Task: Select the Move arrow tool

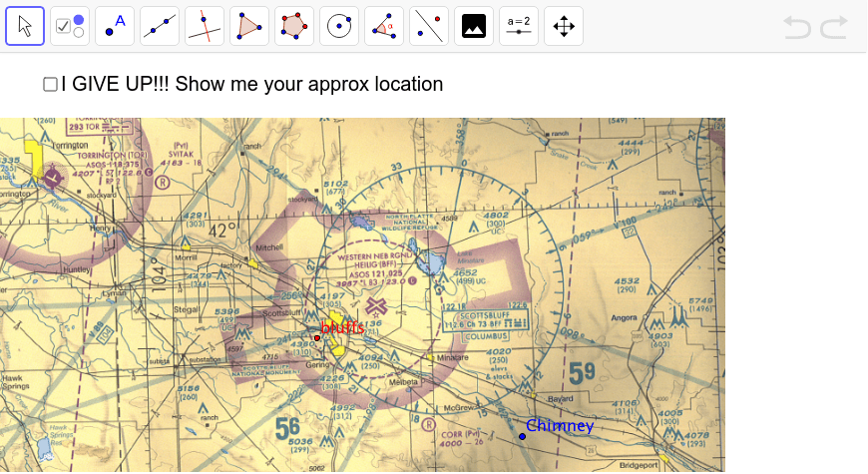Action: 25,26
